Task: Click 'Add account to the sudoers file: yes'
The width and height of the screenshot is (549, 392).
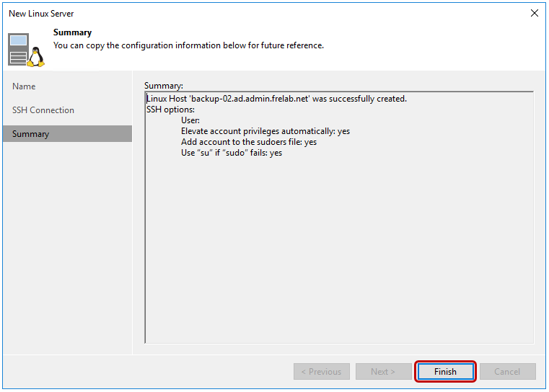Action: [249, 142]
